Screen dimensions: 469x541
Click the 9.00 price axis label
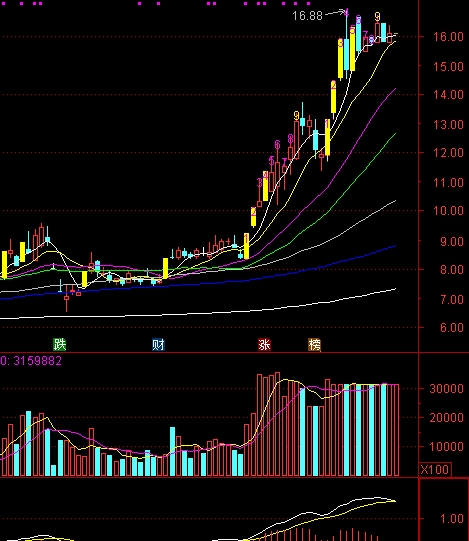point(452,242)
